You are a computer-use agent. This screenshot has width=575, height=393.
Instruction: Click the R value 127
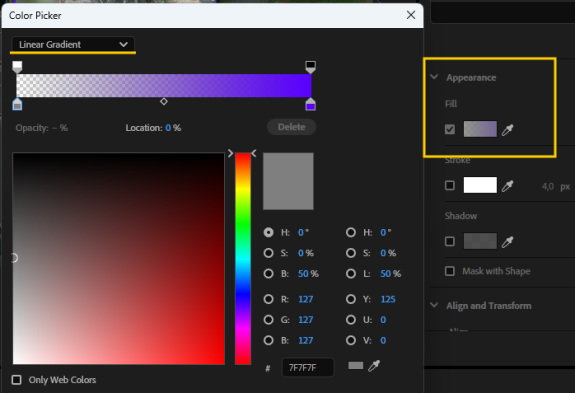coord(305,299)
